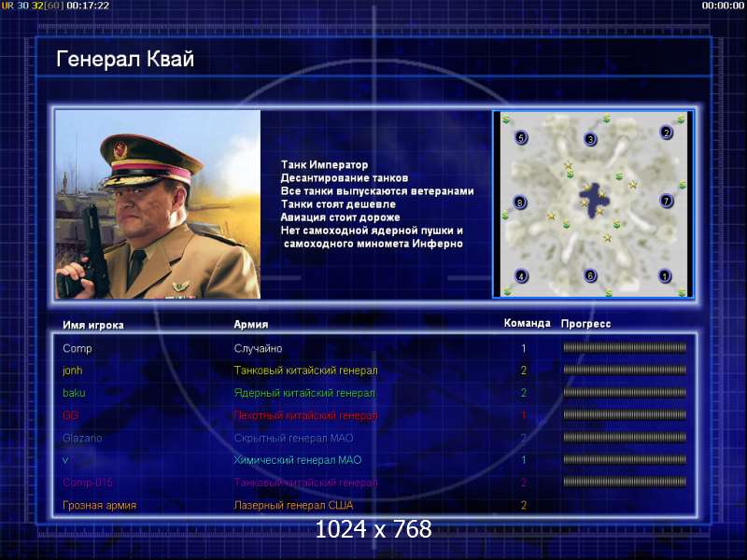This screenshot has width=747, height=560.
Task: Click the progress bar for player v
Action: tap(625, 459)
